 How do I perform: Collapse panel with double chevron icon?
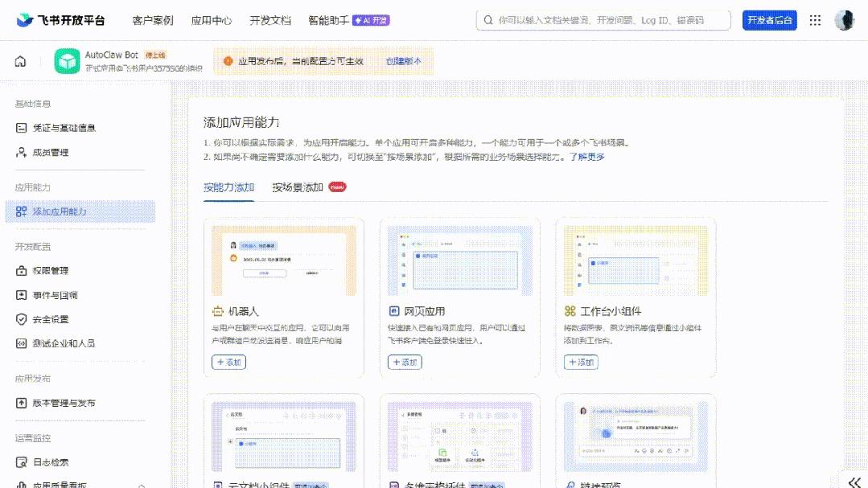pyautogui.click(x=854, y=482)
